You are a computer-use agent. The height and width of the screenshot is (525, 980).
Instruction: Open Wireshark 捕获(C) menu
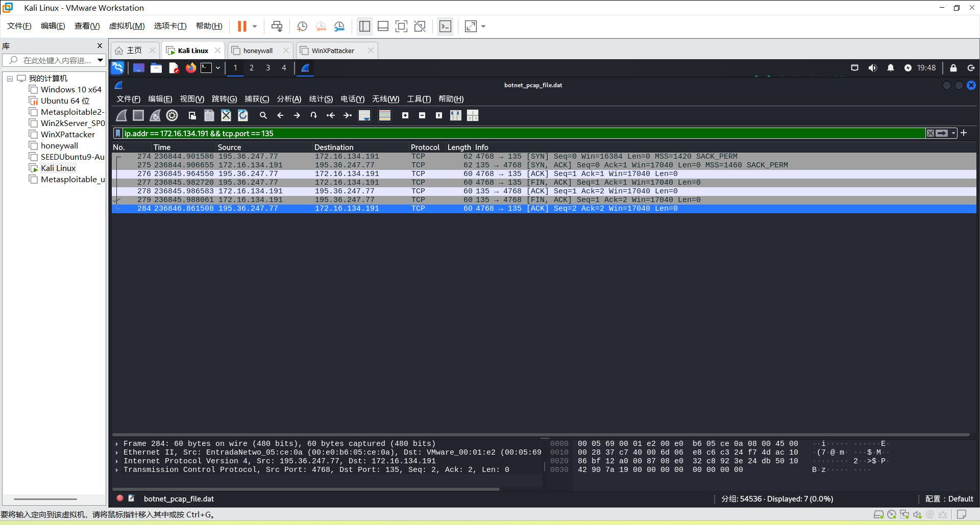[257, 99]
